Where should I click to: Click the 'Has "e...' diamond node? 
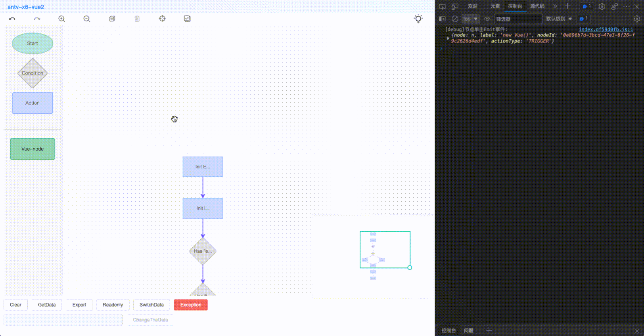click(x=203, y=251)
